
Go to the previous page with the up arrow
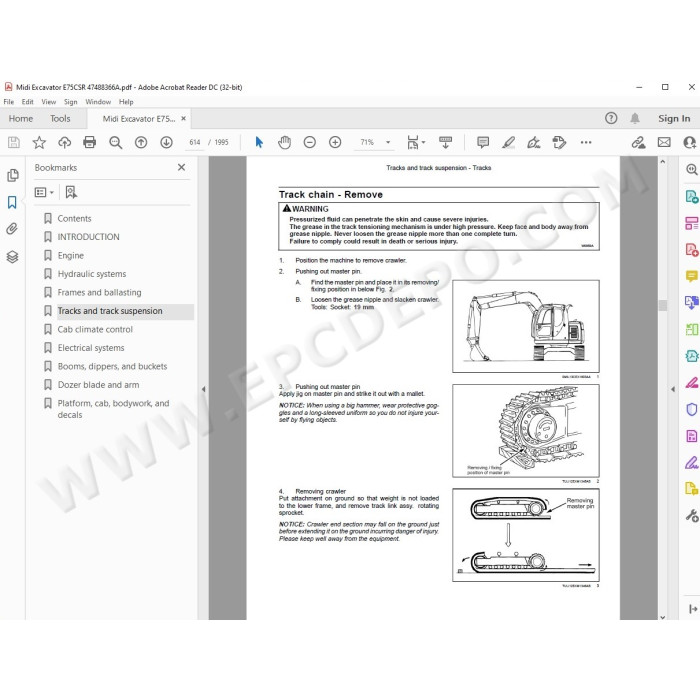click(141, 142)
